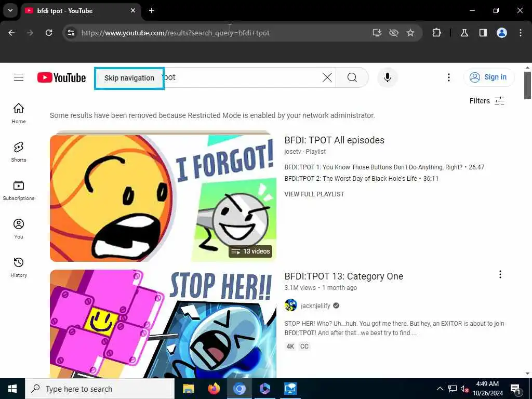
Task: Open the BFDI:TPOT 13: Category One title
Action: point(344,276)
